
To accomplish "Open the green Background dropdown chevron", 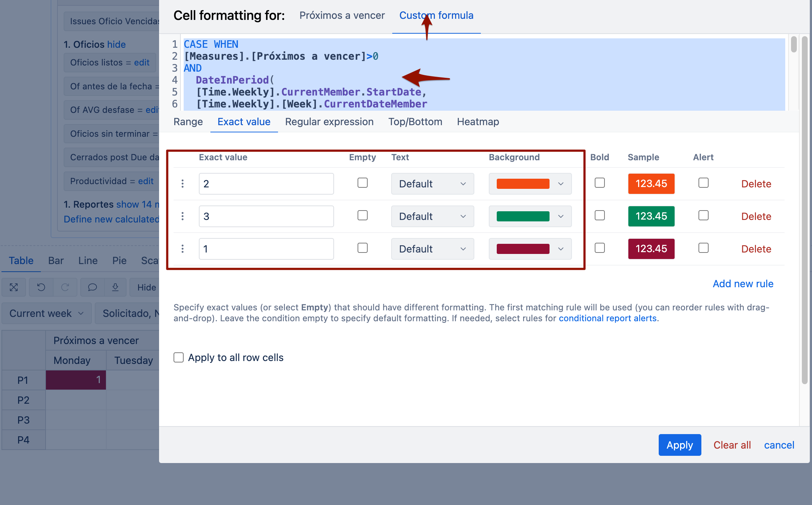I will point(561,216).
